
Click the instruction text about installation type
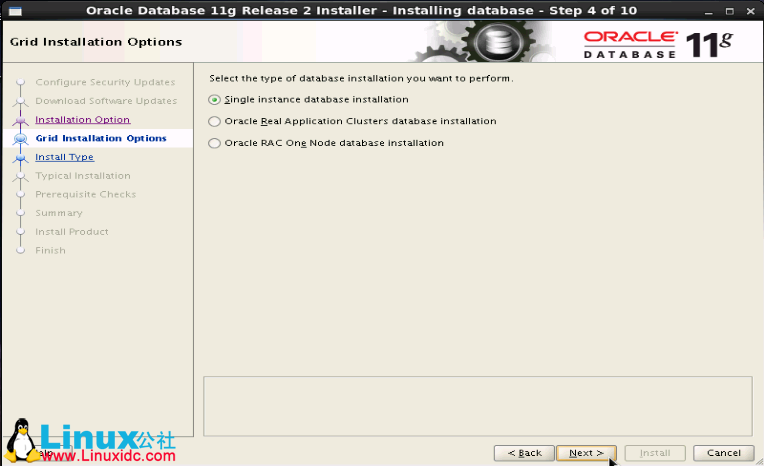point(361,78)
